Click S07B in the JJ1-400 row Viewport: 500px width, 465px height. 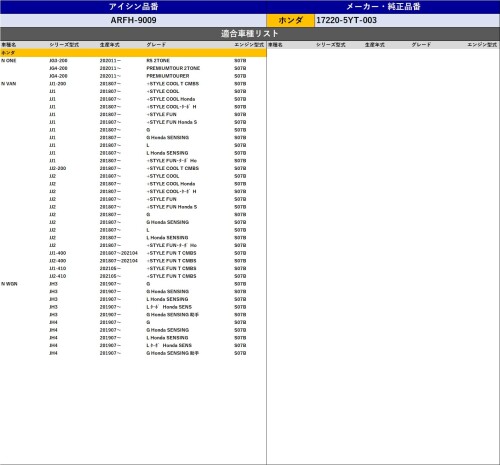coord(240,253)
